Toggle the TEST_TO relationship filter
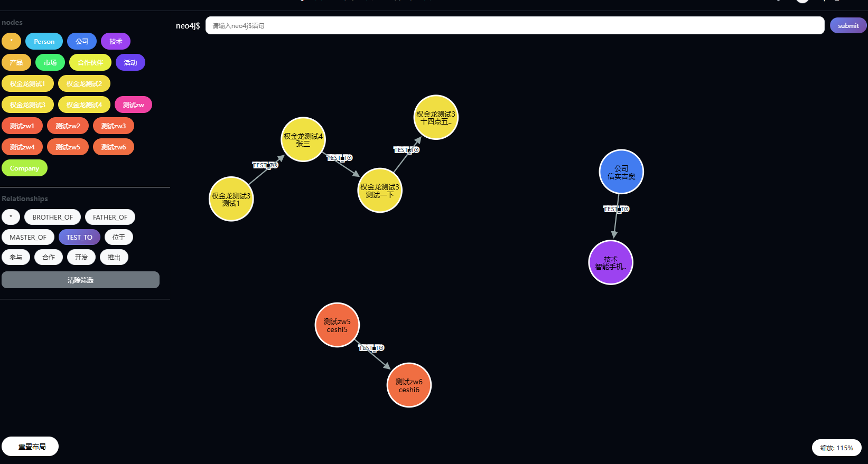The width and height of the screenshot is (868, 464). click(x=79, y=238)
